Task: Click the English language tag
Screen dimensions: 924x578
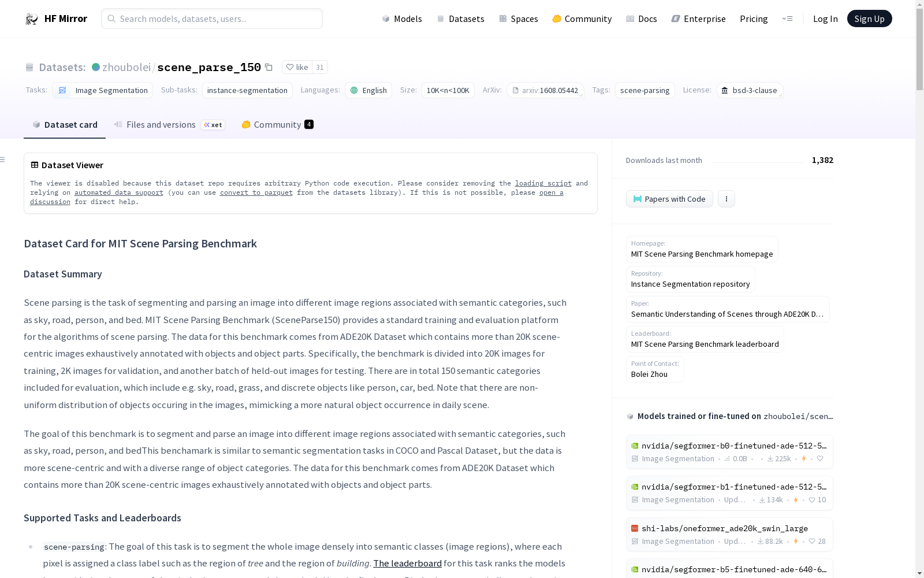Action: pos(368,90)
